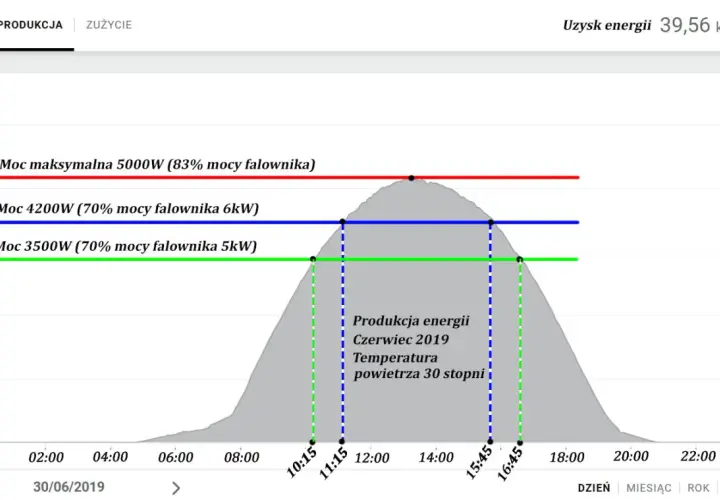Viewport: 720px width, 500px height.
Task: Click the peak point on red line
Action: click(x=411, y=178)
